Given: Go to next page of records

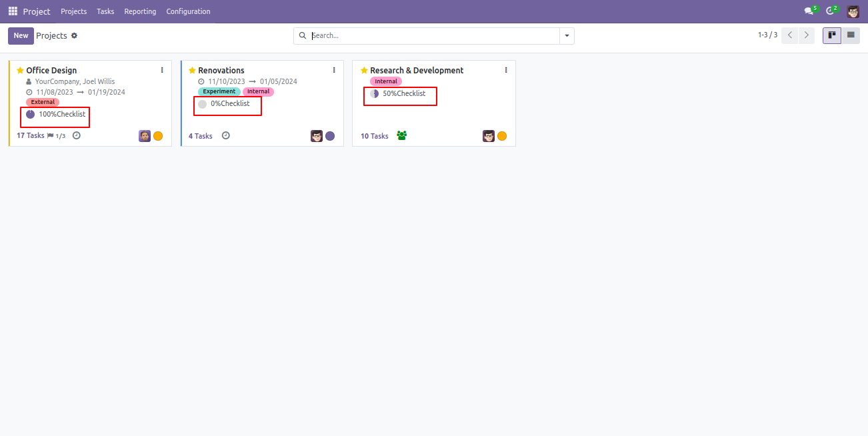Looking at the screenshot, I should tap(807, 35).
